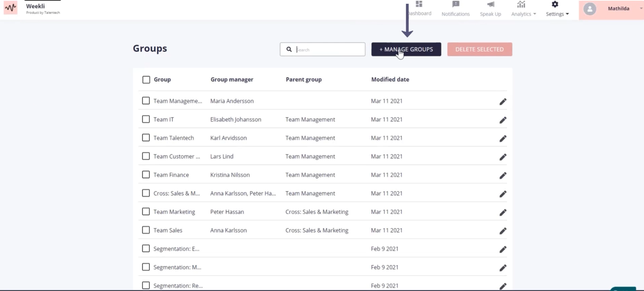The height and width of the screenshot is (291, 644).
Task: Go to Speak Up in top navigation
Action: tap(491, 14)
